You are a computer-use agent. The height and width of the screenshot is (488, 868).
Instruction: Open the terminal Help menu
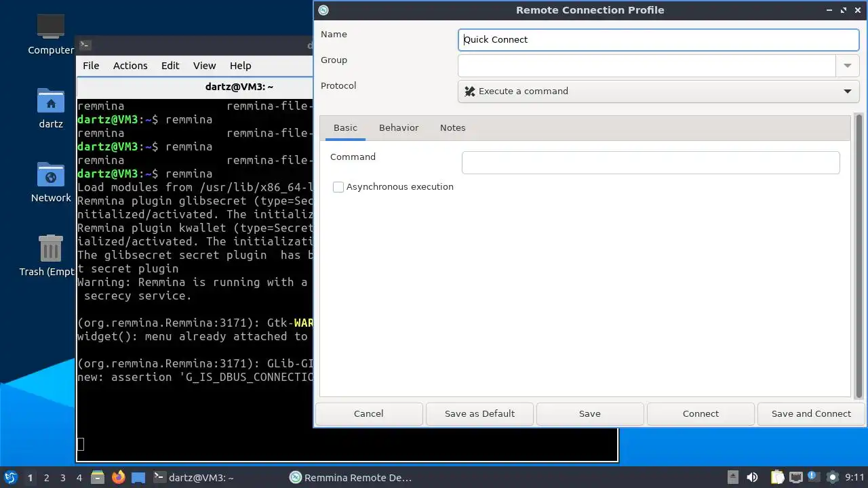pyautogui.click(x=240, y=66)
